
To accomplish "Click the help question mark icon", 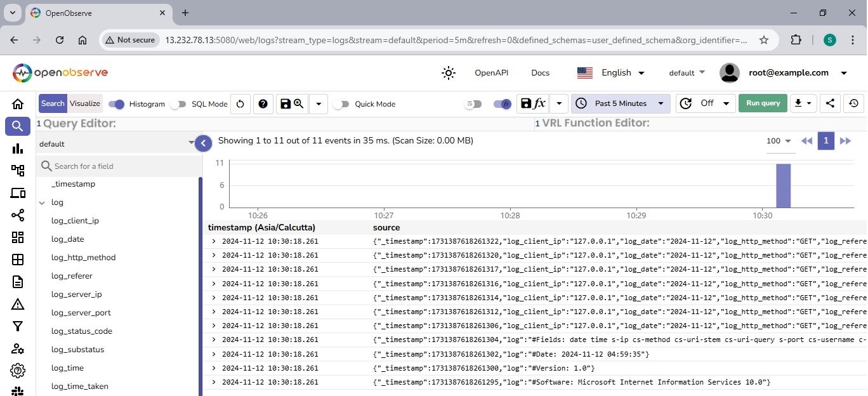I will coord(263,104).
